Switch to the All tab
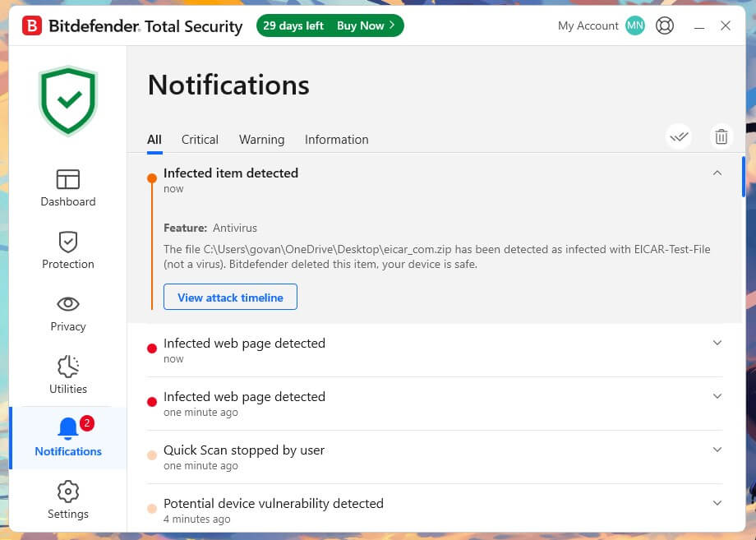This screenshot has height=540, width=756. (x=154, y=140)
